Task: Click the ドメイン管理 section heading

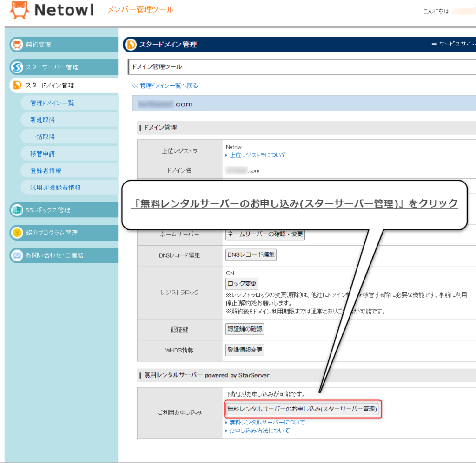Action: (x=160, y=128)
